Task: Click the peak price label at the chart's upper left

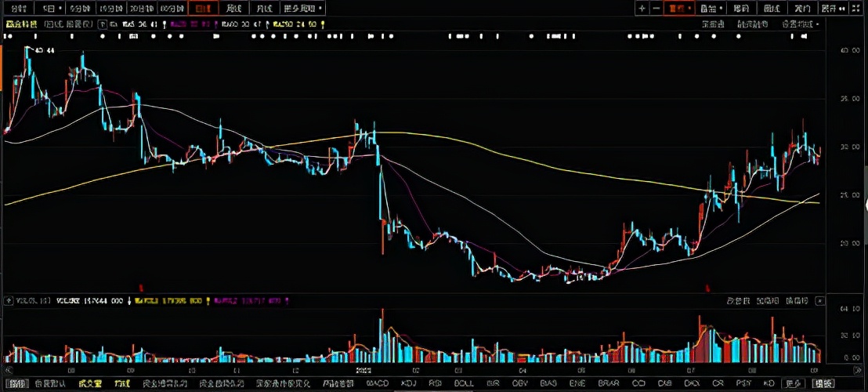Action: (45, 50)
